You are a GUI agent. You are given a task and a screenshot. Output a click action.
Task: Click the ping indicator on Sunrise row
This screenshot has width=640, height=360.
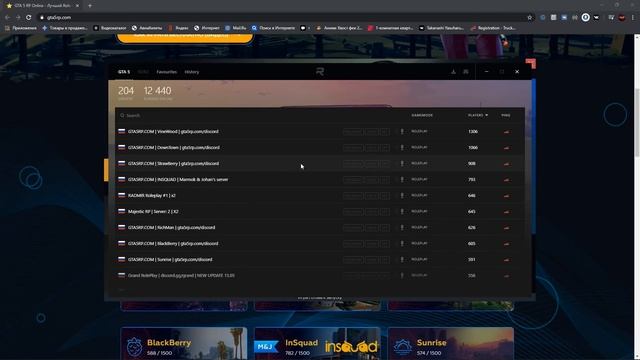[506, 260]
